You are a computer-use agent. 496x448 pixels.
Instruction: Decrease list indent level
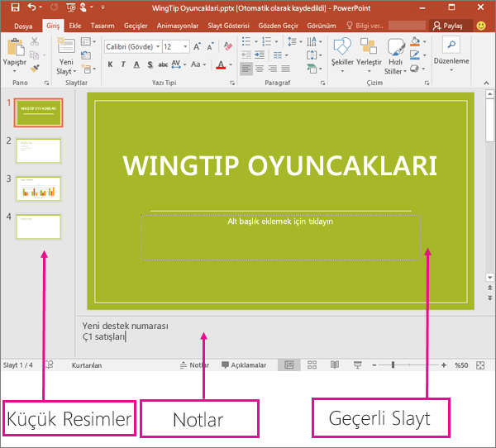coord(246,55)
